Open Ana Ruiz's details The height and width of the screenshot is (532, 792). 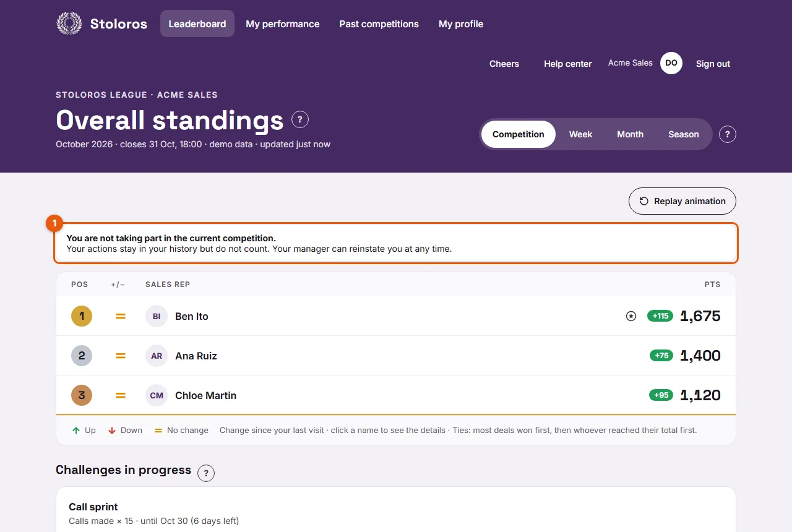[196, 356]
